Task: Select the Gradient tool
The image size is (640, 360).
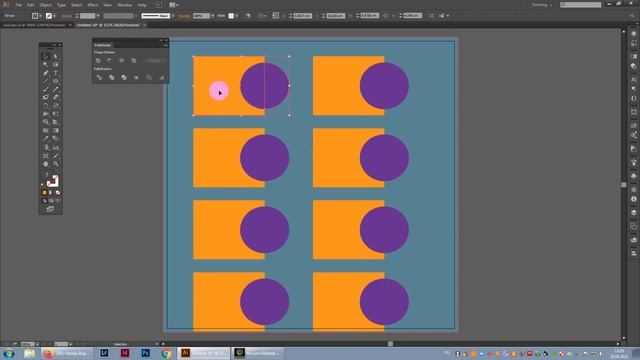Action: [x=56, y=131]
